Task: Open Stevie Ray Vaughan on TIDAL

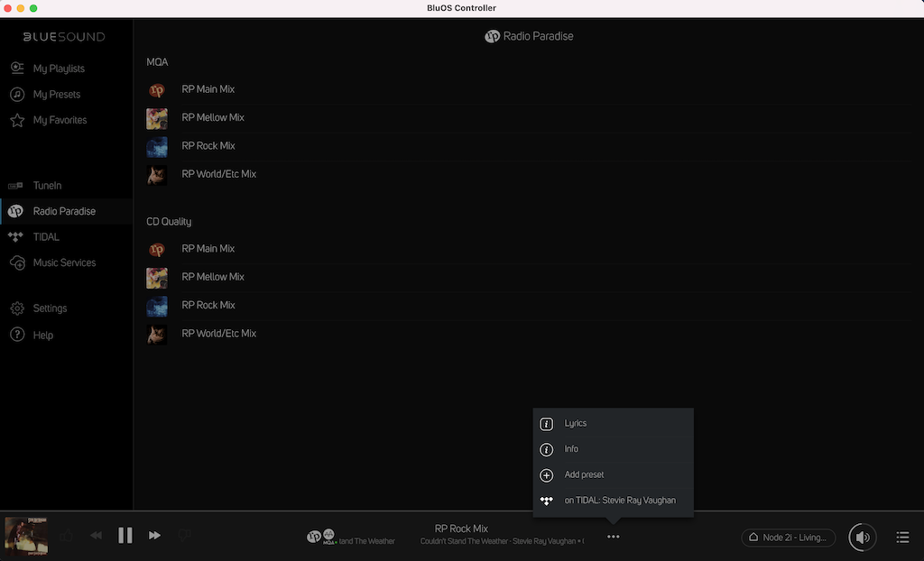Action: (x=613, y=501)
